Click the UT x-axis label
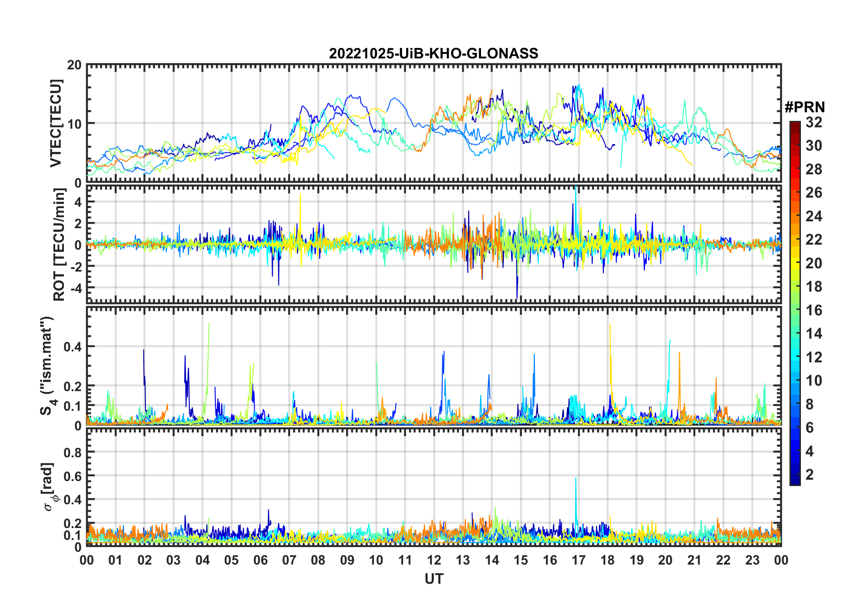The height and width of the screenshot is (607, 868). point(434,579)
